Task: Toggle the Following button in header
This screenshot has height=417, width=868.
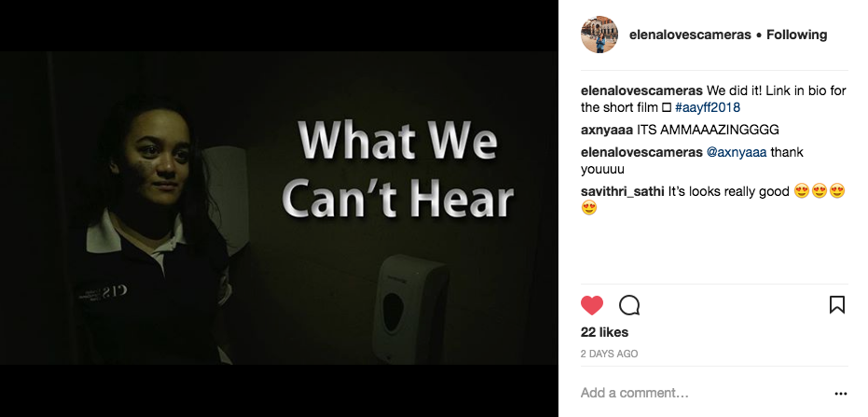Action: click(x=796, y=35)
